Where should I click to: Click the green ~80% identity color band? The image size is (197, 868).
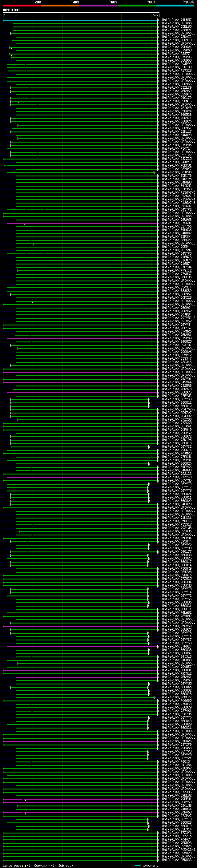pos(137,6)
